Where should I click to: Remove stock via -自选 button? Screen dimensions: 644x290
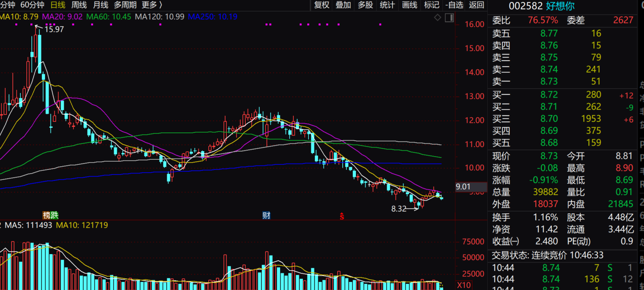click(454, 5)
